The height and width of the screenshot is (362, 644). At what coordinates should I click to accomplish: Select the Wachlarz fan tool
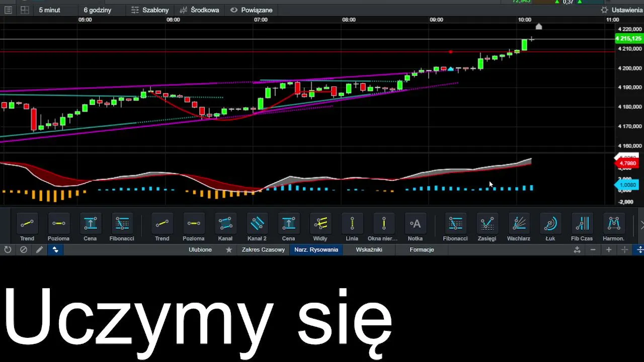[519, 228]
